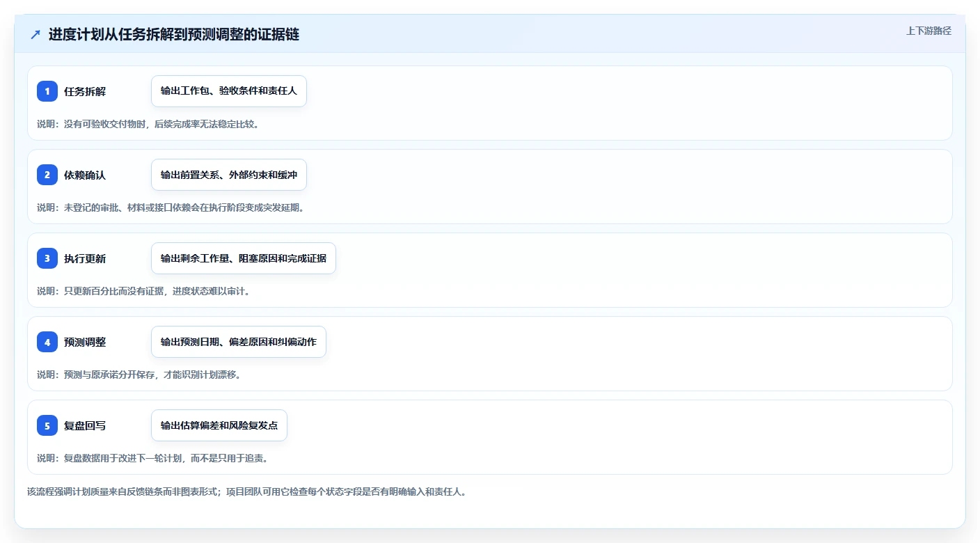This screenshot has height=543, width=980.
Task: Select step number badge 2
Action: pyautogui.click(x=47, y=175)
